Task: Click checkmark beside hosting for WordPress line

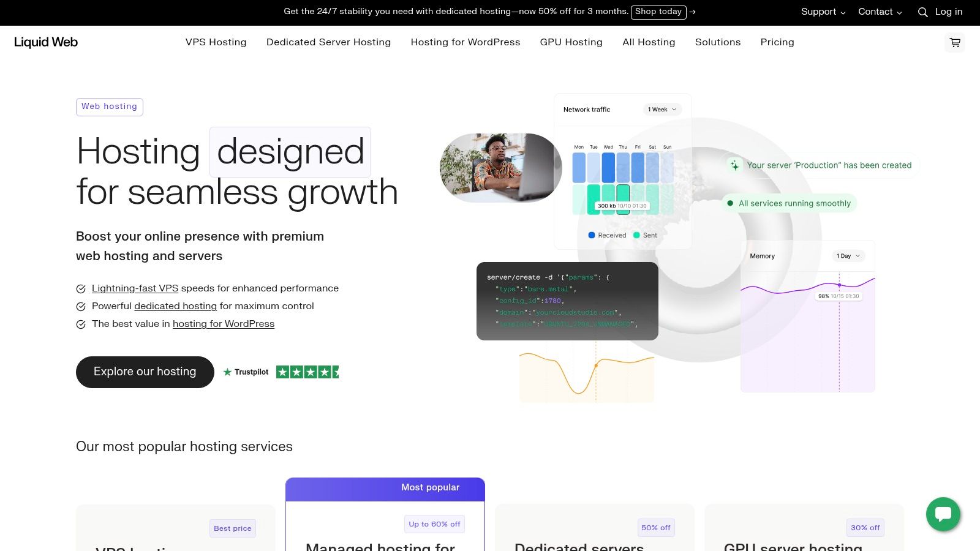Action: (81, 324)
